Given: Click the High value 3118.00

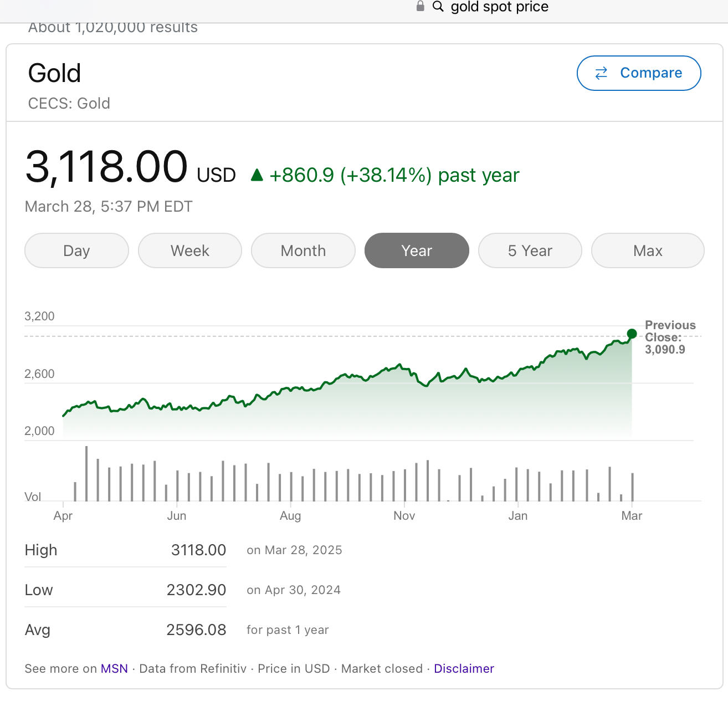Looking at the screenshot, I should click(198, 550).
